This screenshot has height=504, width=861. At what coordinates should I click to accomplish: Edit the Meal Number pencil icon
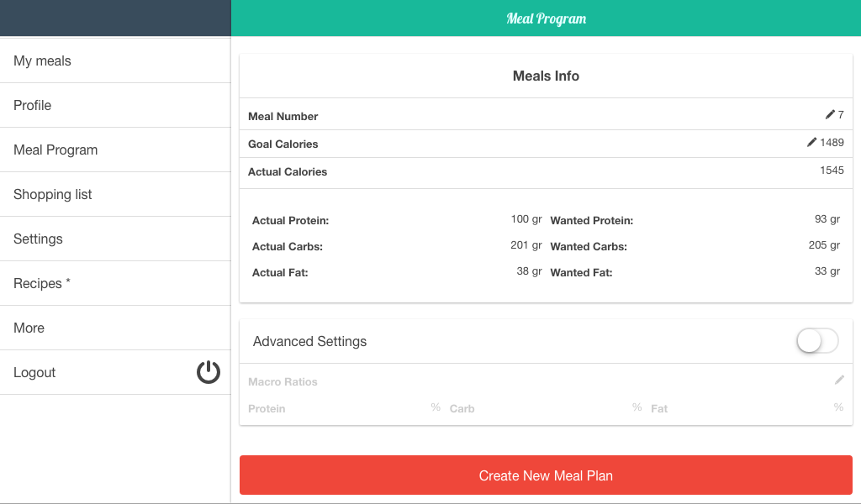[x=830, y=114]
